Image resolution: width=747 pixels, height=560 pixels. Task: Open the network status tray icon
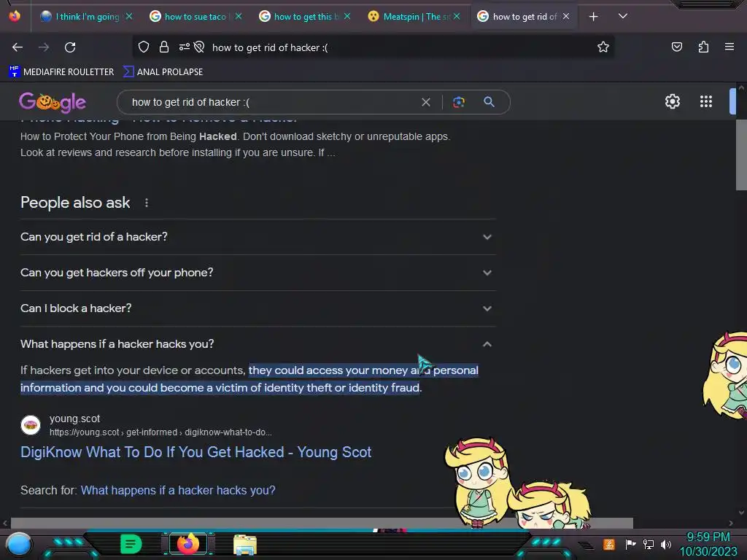[648, 544]
